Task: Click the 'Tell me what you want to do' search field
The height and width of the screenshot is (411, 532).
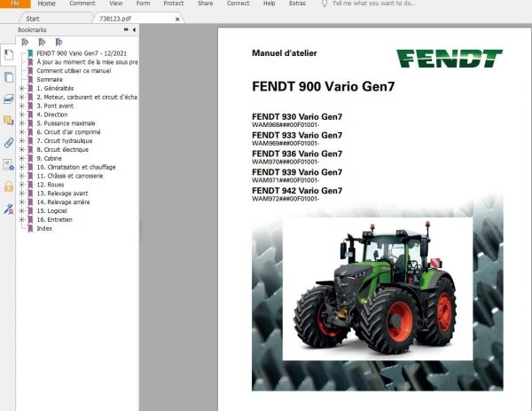Action: [373, 4]
